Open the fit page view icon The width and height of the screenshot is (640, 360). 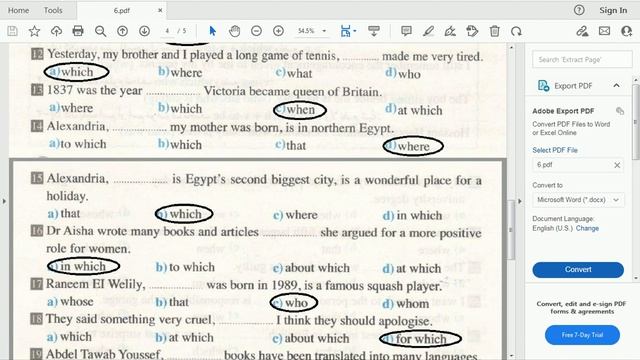tap(346, 31)
